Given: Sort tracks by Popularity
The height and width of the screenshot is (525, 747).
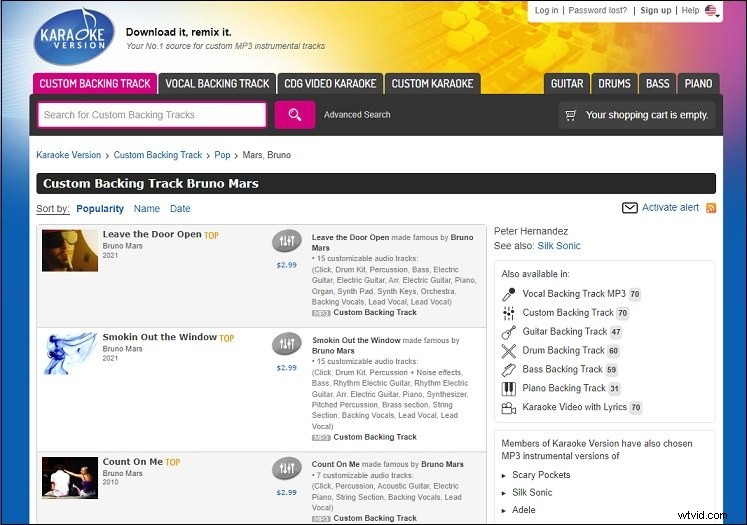Looking at the screenshot, I should pos(100,209).
